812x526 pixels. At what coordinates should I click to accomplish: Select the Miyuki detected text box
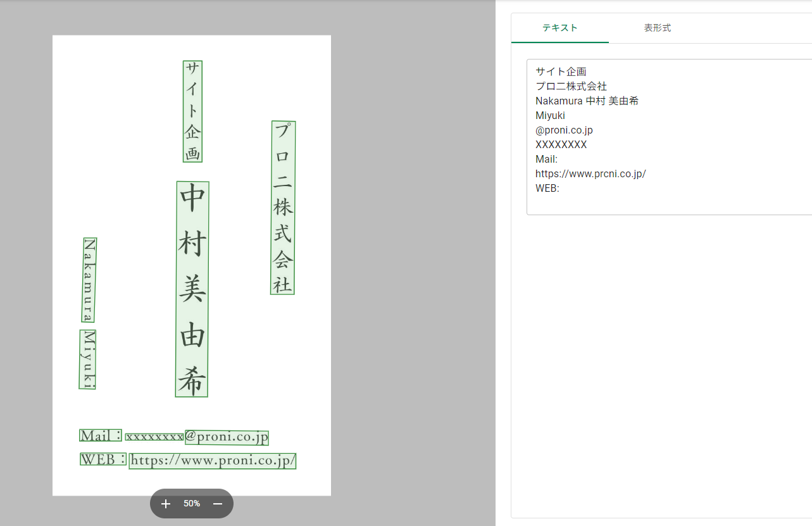[x=88, y=359]
